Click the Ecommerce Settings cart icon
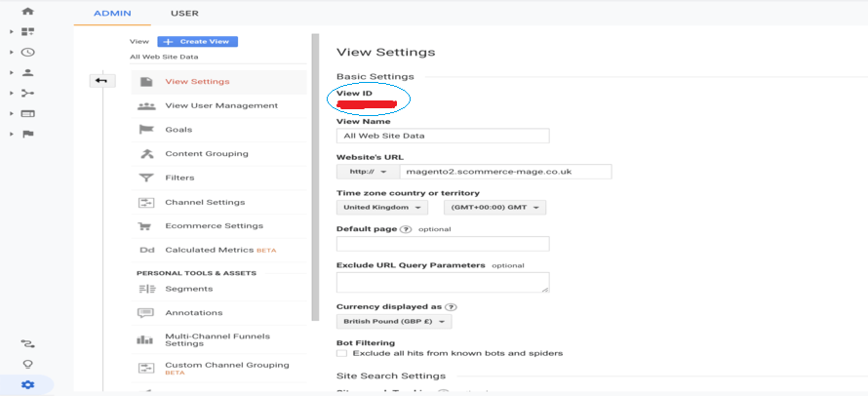 (x=145, y=226)
